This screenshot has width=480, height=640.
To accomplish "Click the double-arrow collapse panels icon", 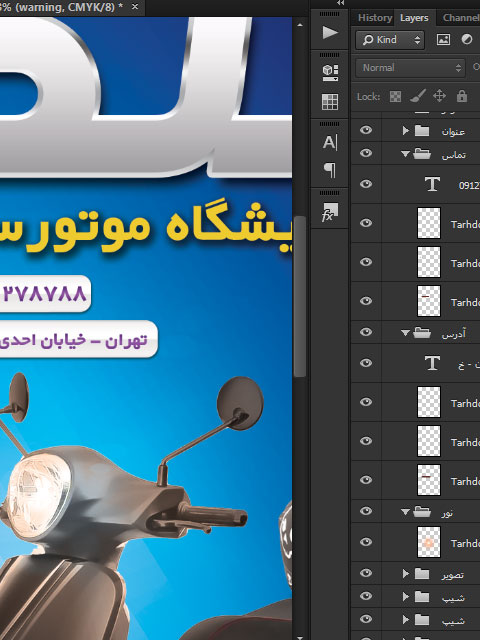I will tap(340, 3).
